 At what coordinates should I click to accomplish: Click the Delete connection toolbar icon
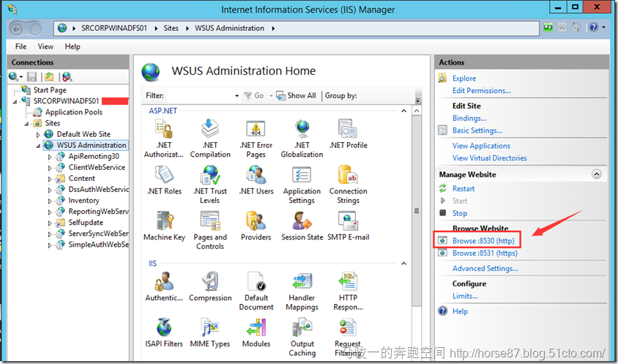point(67,76)
